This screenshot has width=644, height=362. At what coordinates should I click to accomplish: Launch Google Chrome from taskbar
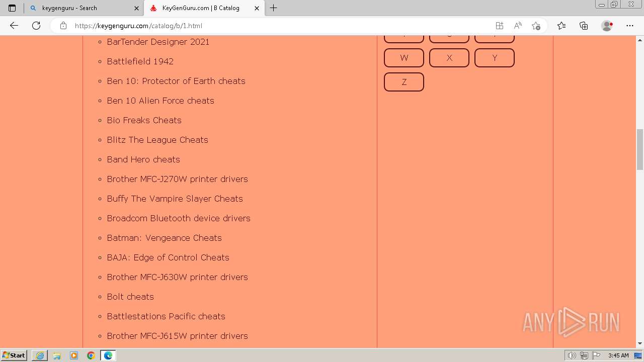point(91,355)
